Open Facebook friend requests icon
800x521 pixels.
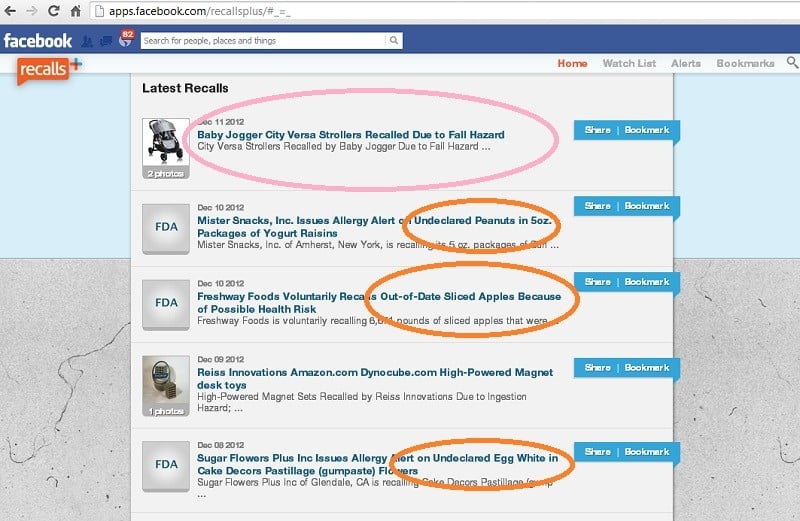tap(87, 41)
